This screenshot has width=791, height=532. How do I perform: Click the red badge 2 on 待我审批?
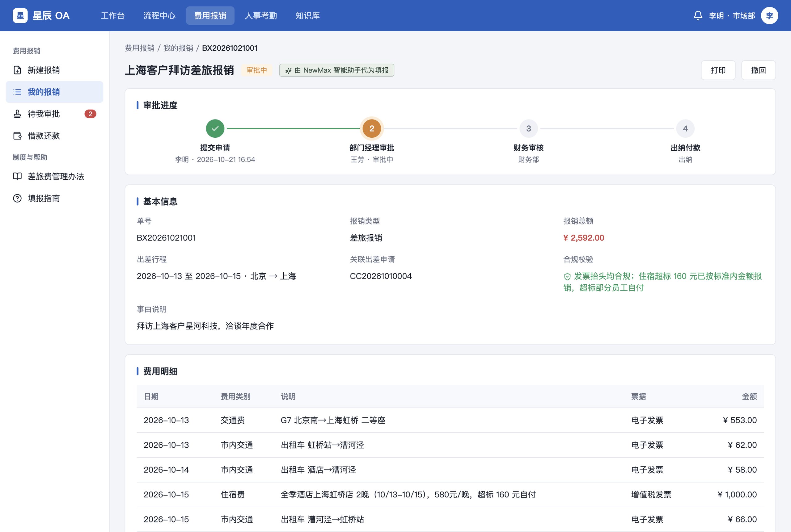click(x=90, y=114)
